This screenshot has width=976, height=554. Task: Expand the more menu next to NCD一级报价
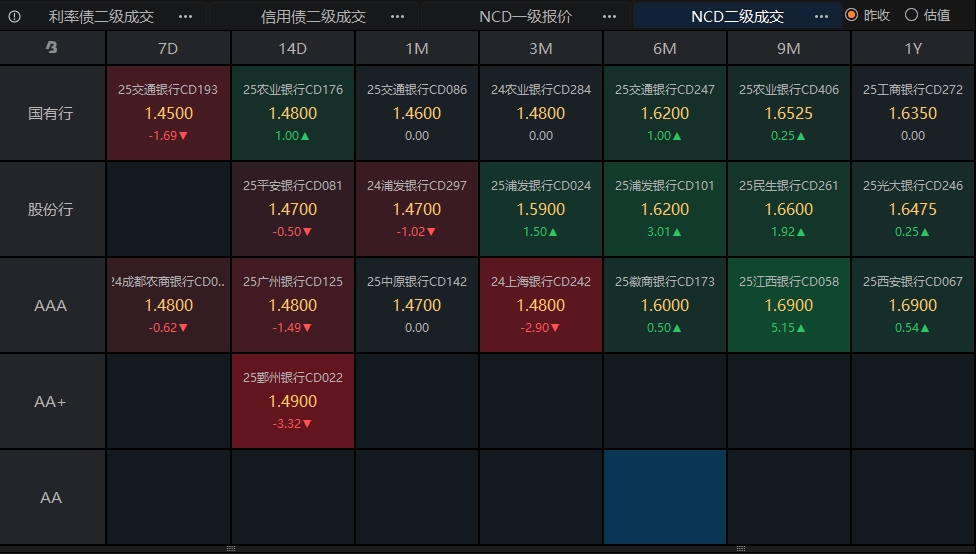(610, 16)
